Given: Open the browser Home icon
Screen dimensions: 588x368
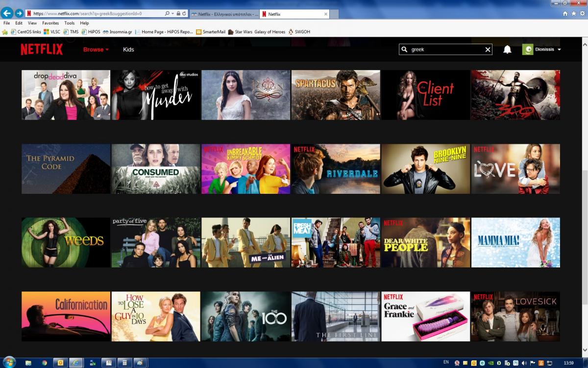Looking at the screenshot, I should pyautogui.click(x=565, y=14).
